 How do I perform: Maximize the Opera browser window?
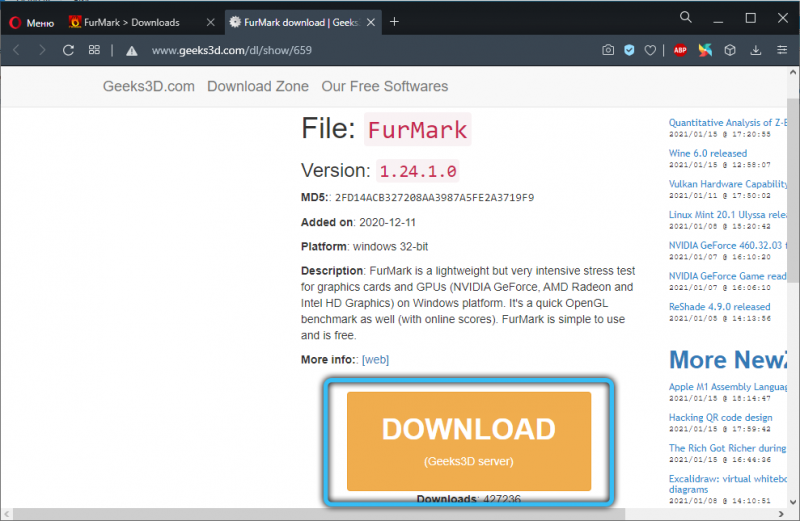tap(751, 18)
